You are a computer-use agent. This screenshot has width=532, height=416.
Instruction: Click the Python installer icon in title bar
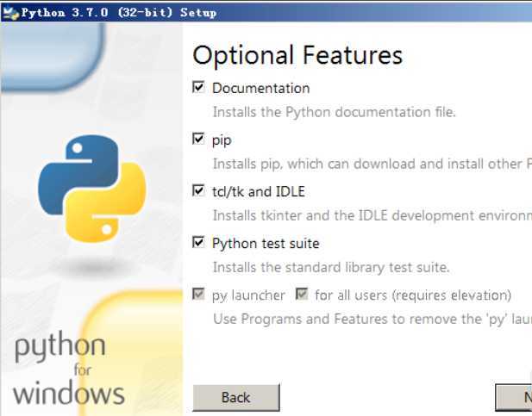[x=10, y=13]
